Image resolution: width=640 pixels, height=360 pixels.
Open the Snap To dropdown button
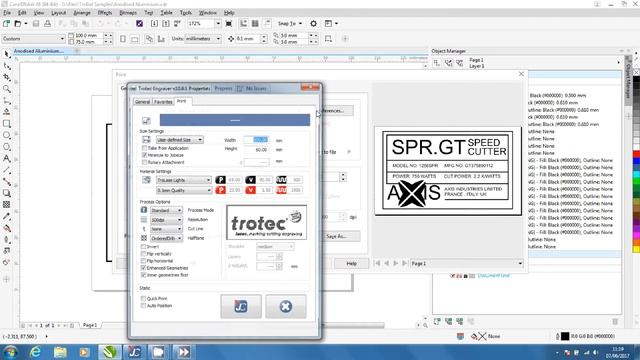tap(290, 24)
